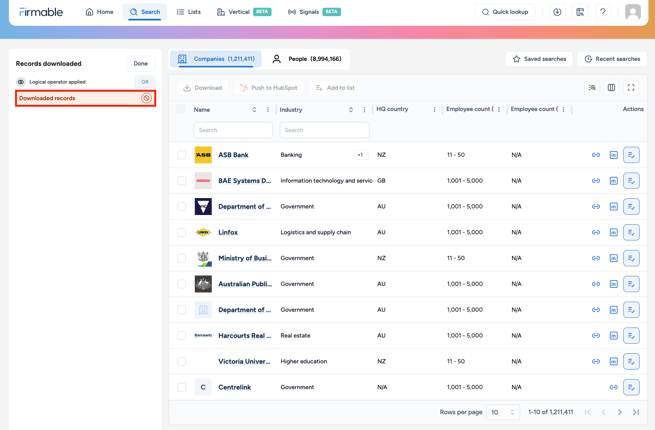
Task: Open Lists in navigation
Action: (189, 12)
